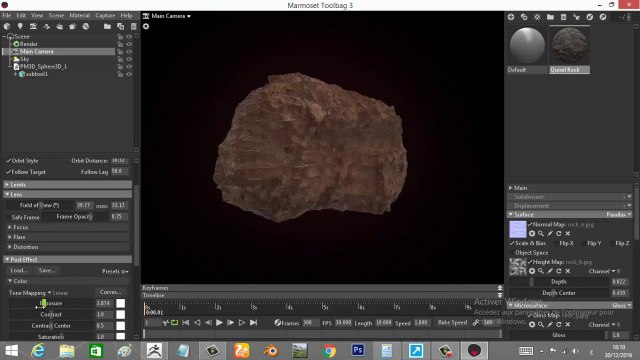The width and height of the screenshot is (640, 360).
Task: Open the Capture menu
Action: (105, 16)
